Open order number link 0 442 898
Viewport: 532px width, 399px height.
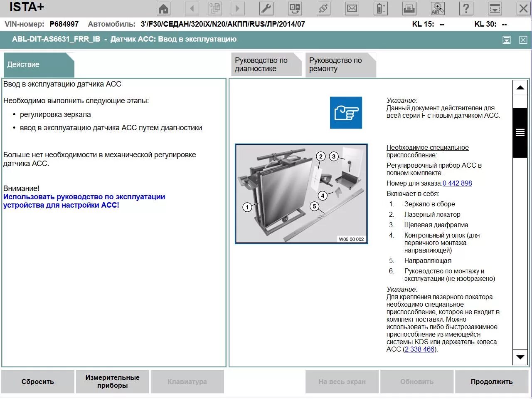tap(457, 183)
